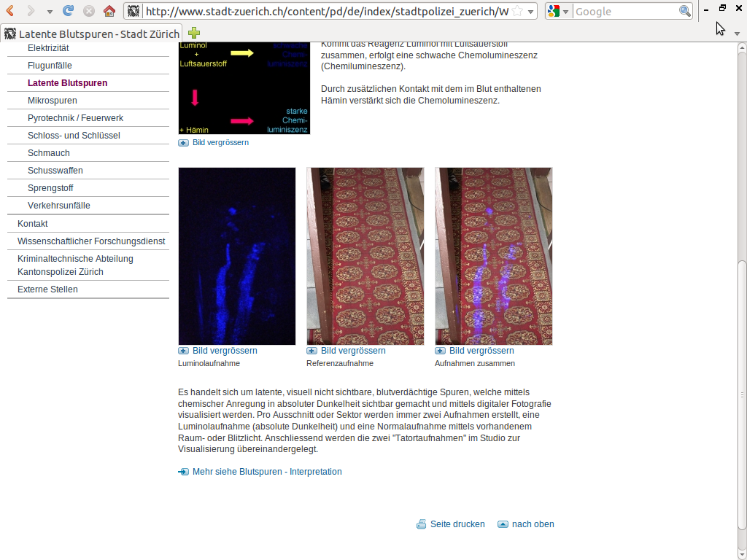Click enlarge plus icon for Luminolaufnahme
The height and width of the screenshot is (560, 747).
[x=183, y=351]
